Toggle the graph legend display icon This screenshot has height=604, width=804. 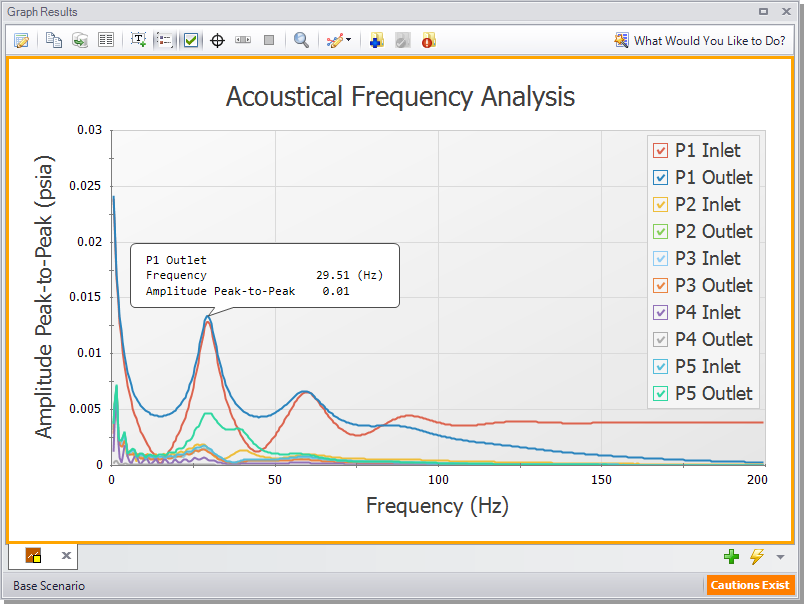pos(165,40)
